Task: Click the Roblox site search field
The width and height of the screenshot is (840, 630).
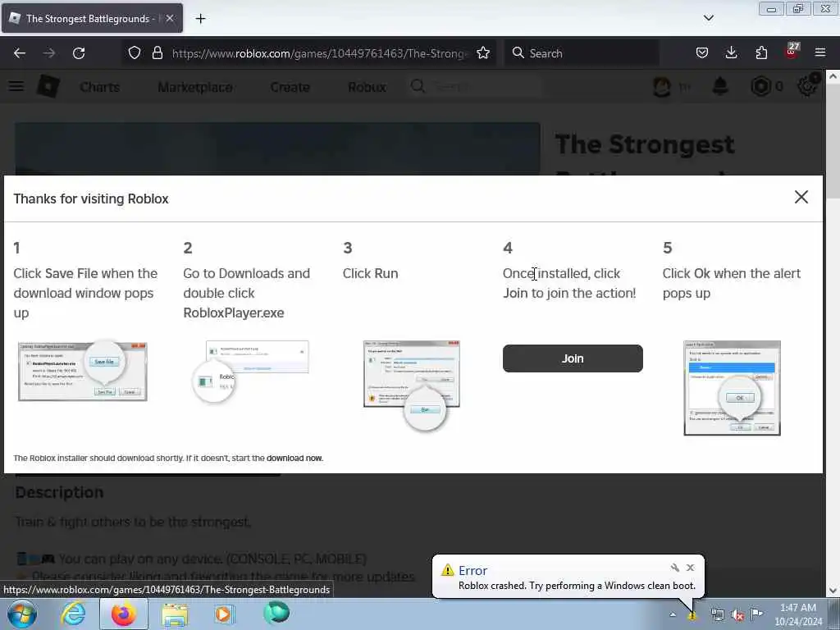Action: click(476, 86)
